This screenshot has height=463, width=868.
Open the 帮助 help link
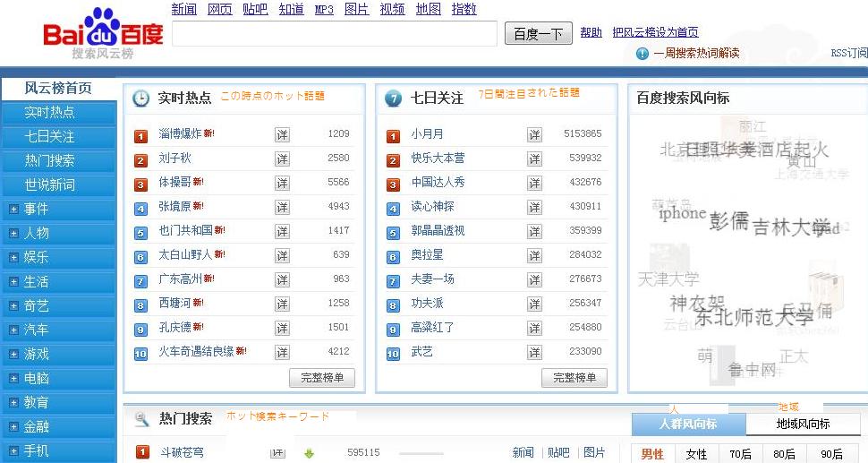point(591,32)
